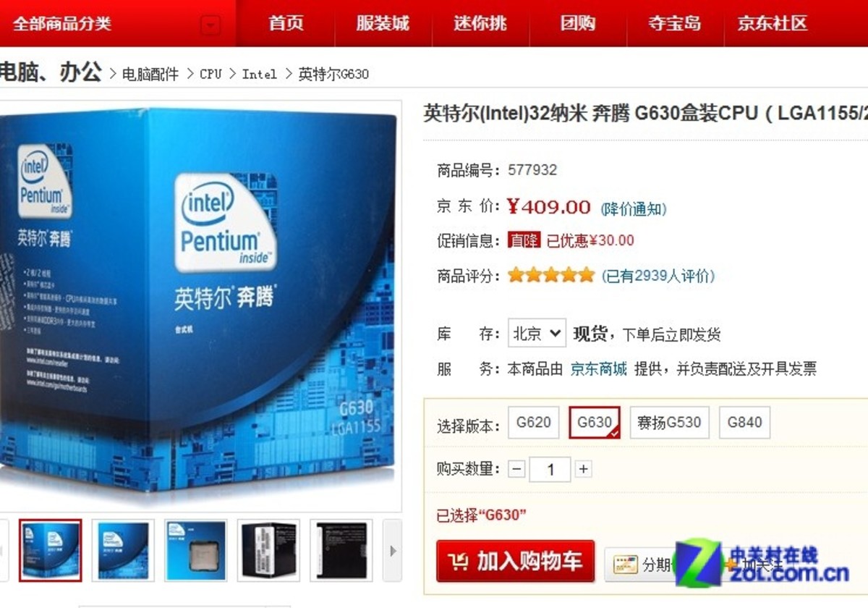868x608 pixels.
Task: Open the 北京 stock location dropdown
Action: [x=537, y=334]
